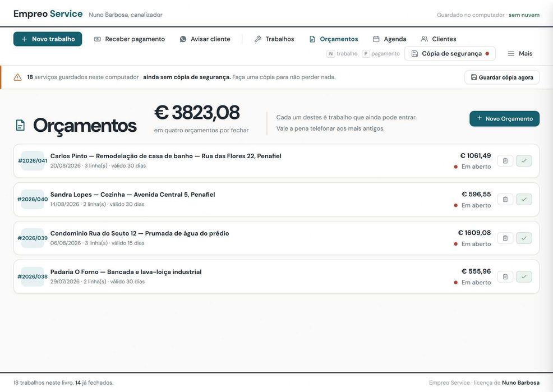Switch to the Orçamentos tab

coord(334,39)
